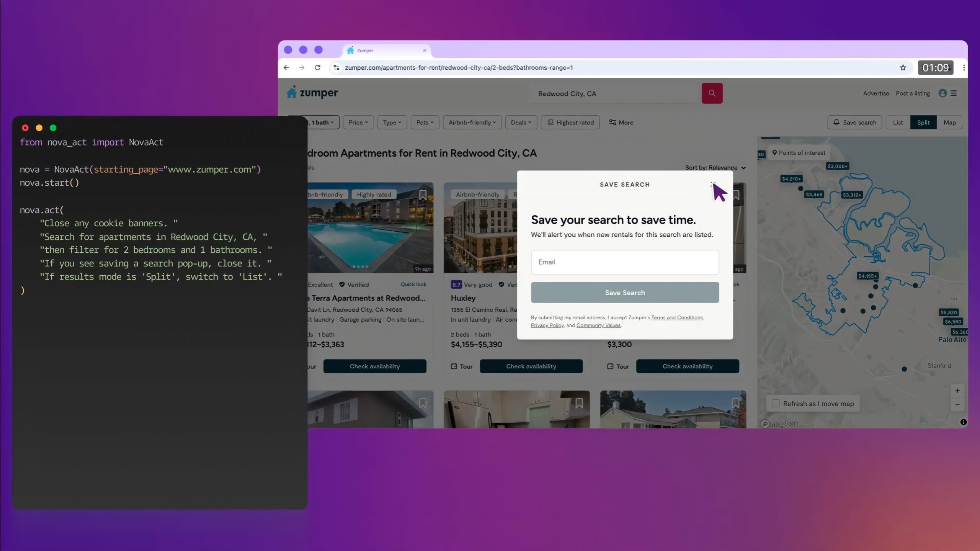This screenshot has width=980, height=551.
Task: Bookmark the page with the star icon
Action: (x=903, y=67)
